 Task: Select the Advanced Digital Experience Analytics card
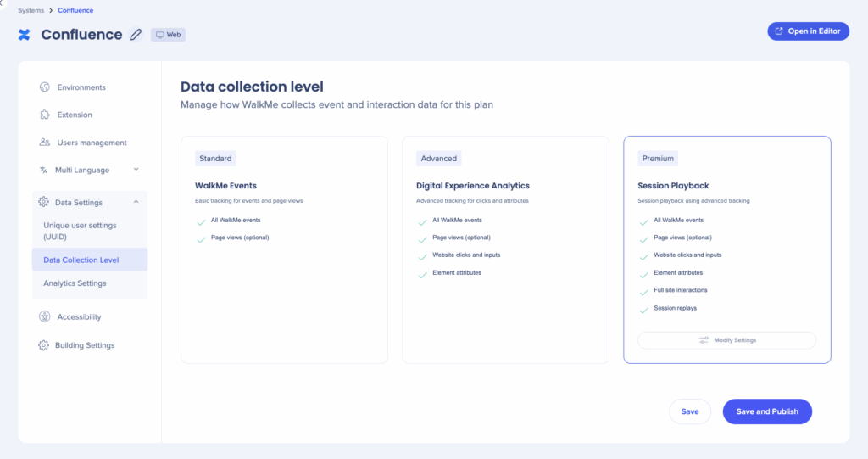click(x=505, y=249)
